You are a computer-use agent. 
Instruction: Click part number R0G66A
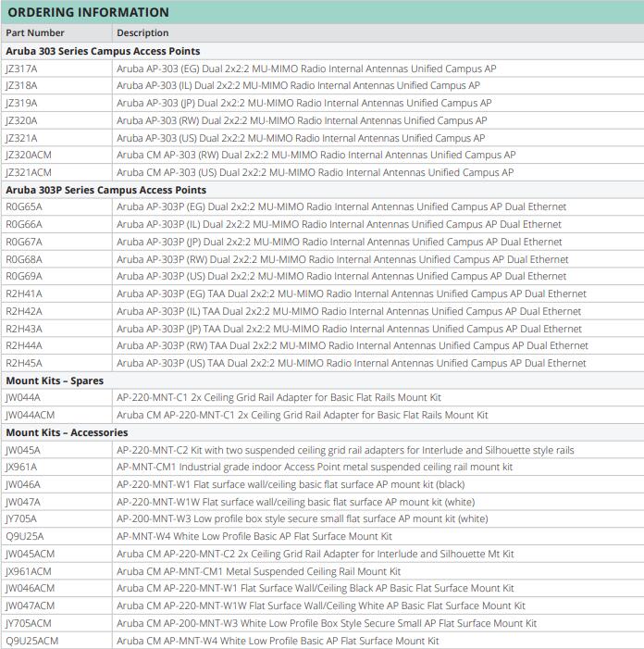pyautogui.click(x=24, y=224)
